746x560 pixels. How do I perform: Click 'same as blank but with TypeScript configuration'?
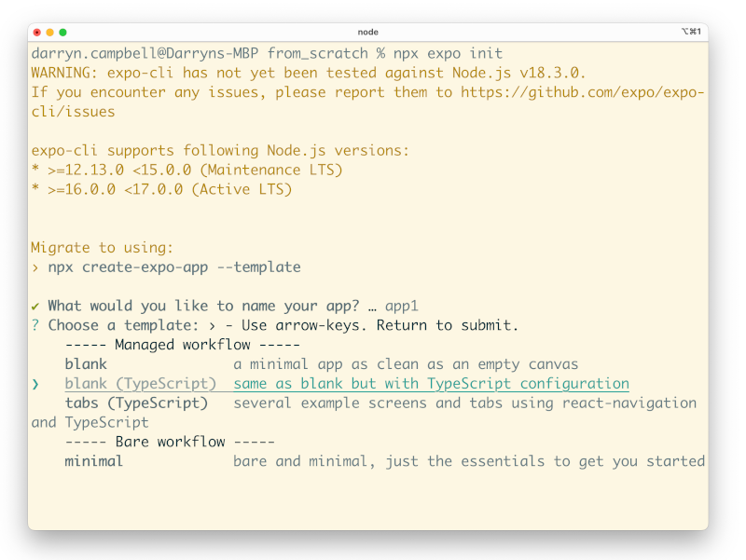pyautogui.click(x=432, y=384)
